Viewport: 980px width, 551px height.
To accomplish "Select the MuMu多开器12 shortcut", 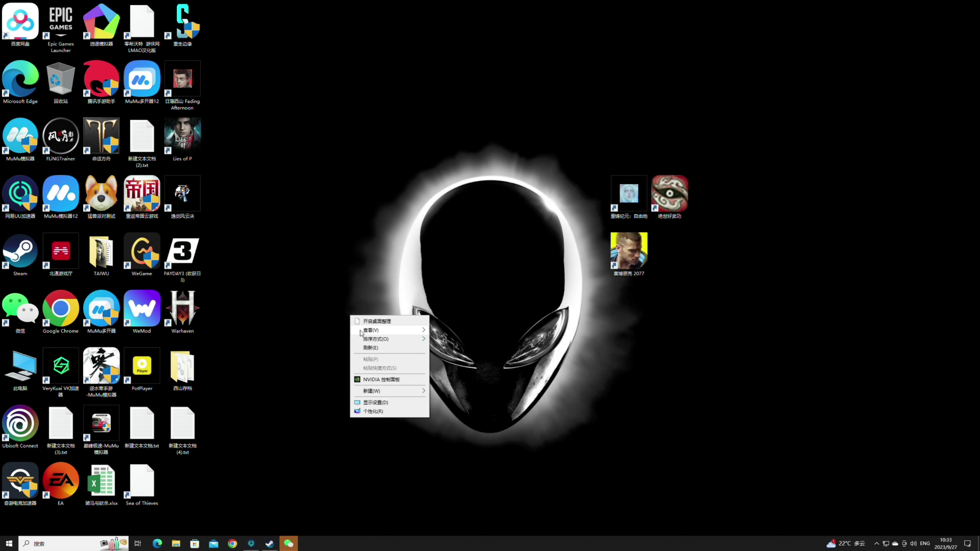I will point(142,82).
